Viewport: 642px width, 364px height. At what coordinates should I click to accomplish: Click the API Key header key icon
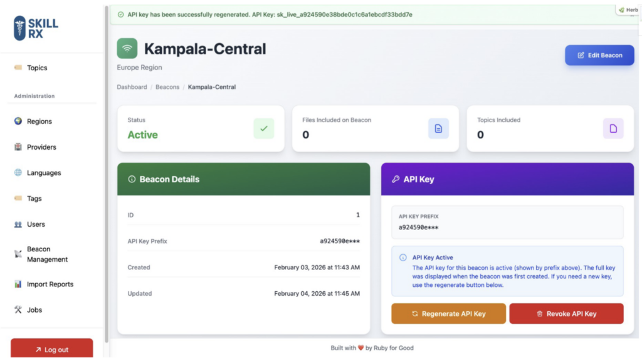(396, 179)
